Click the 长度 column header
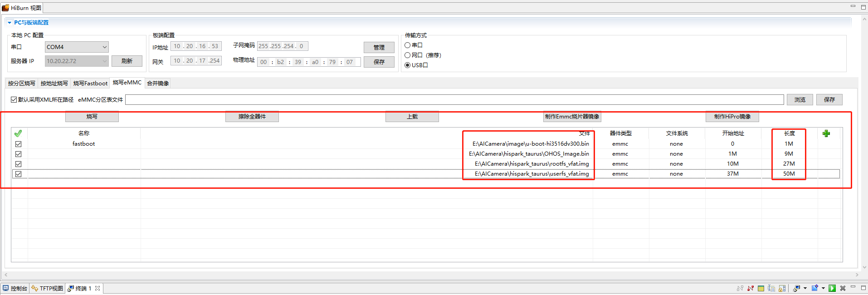 pyautogui.click(x=790, y=133)
